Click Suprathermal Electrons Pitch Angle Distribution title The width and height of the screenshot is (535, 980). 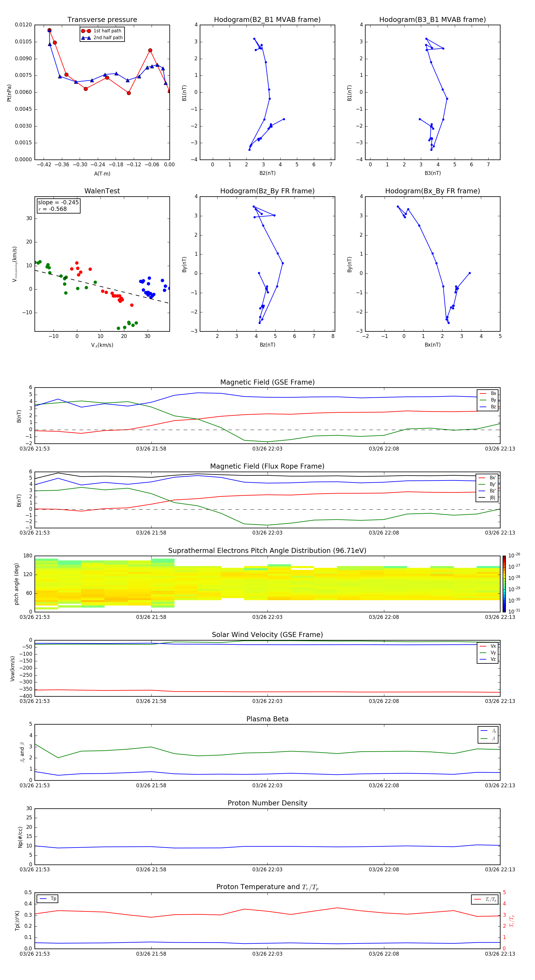[x=267, y=551]
